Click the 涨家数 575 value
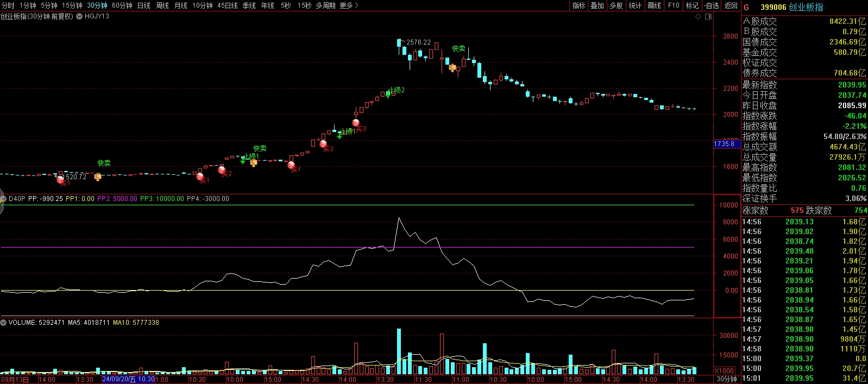868x384 pixels. pos(797,210)
